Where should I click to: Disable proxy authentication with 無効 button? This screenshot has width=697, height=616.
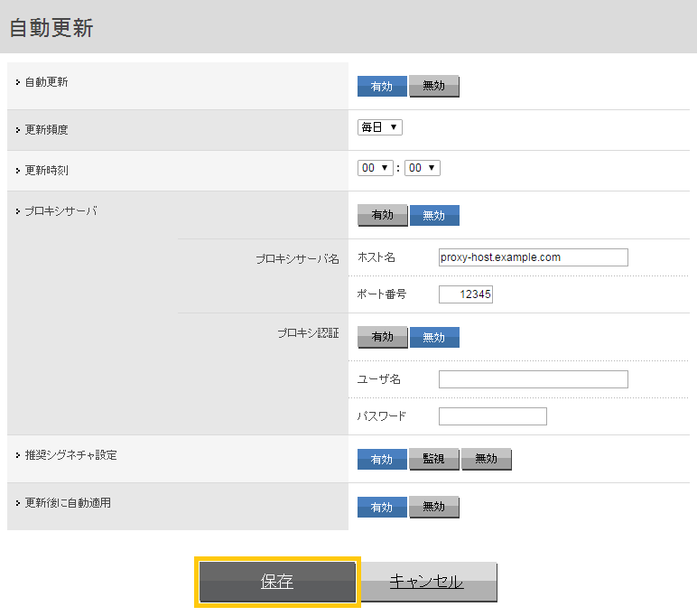tap(434, 337)
